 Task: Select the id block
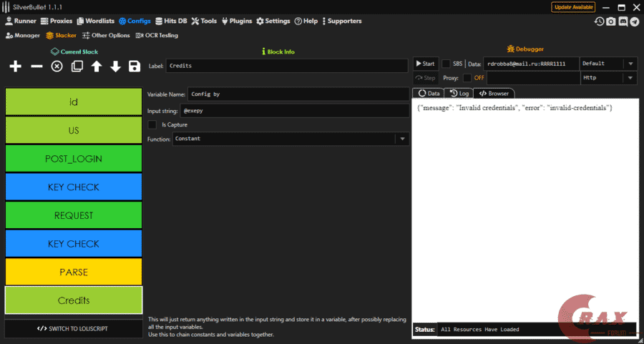[x=74, y=102]
